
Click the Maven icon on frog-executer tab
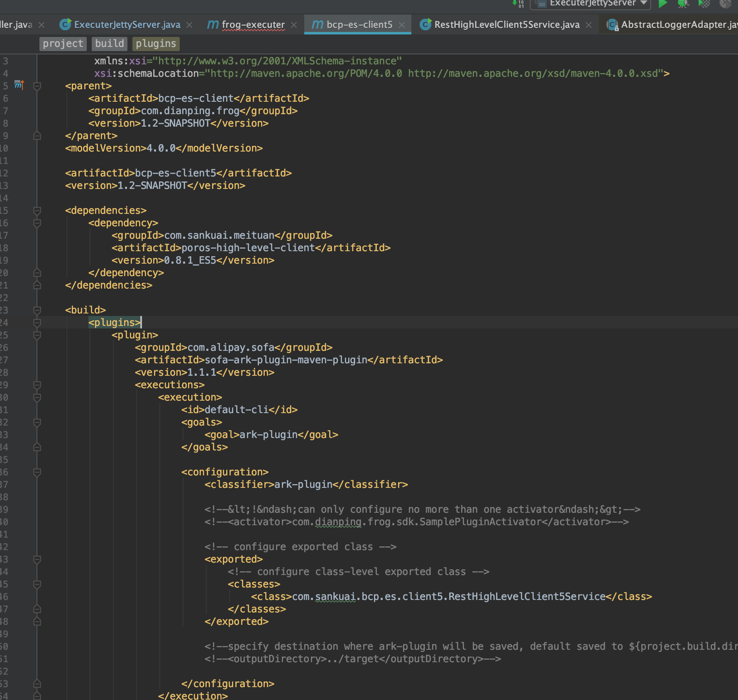click(212, 24)
